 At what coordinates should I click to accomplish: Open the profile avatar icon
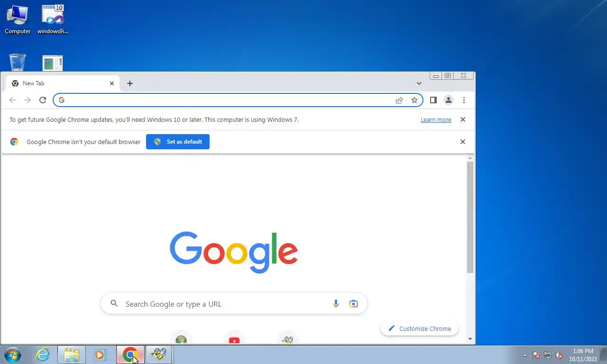(448, 100)
